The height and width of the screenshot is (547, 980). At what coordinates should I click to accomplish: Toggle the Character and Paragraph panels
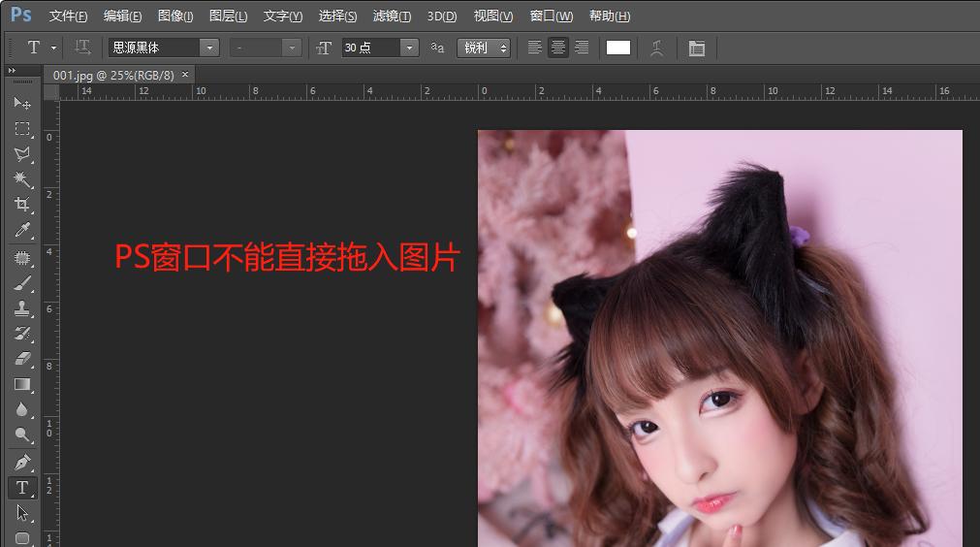point(696,48)
